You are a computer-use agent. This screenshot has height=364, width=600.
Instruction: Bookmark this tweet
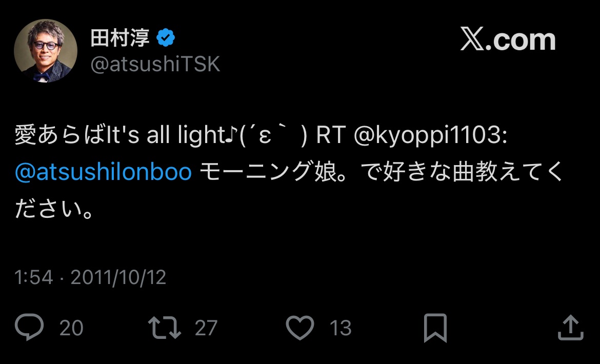435,328
